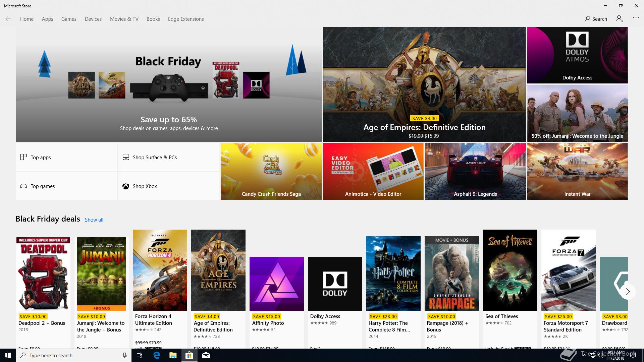Open Shop Surface & PCs tile

pos(169,157)
